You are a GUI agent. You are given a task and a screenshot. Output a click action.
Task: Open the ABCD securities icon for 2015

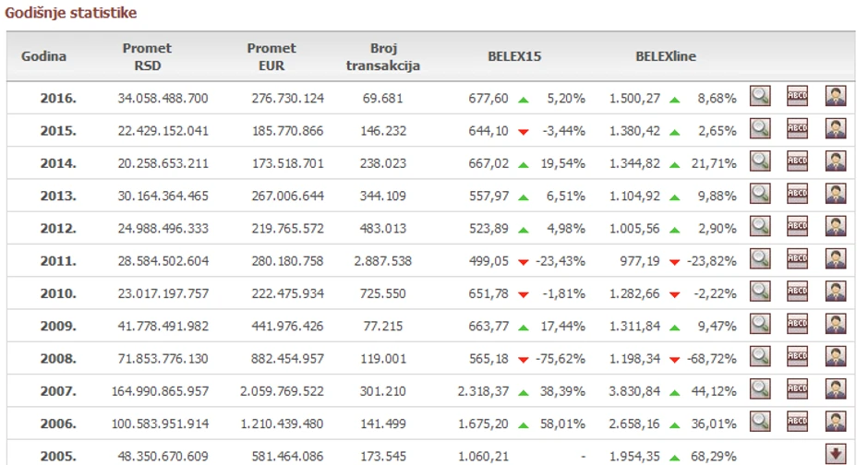pyautogui.click(x=797, y=130)
